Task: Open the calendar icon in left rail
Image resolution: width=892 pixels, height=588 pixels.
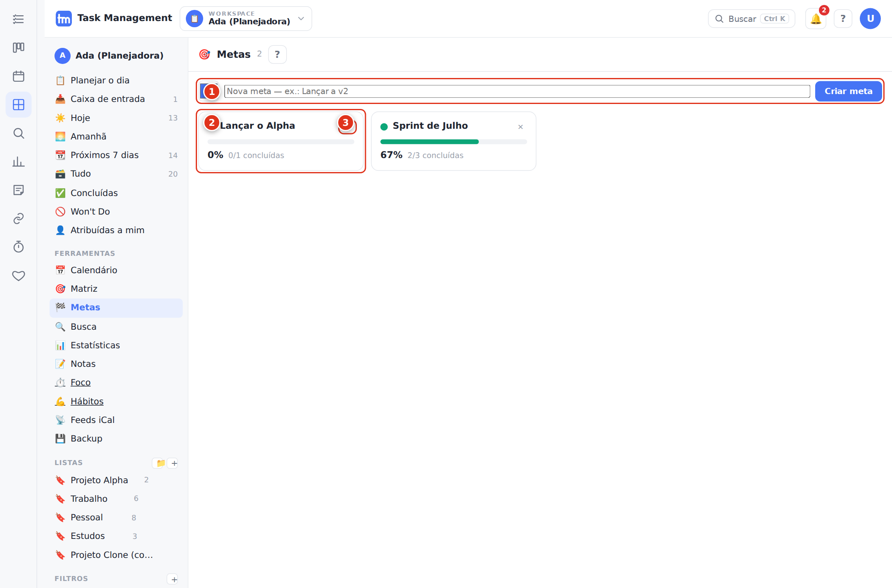Action: [19, 76]
